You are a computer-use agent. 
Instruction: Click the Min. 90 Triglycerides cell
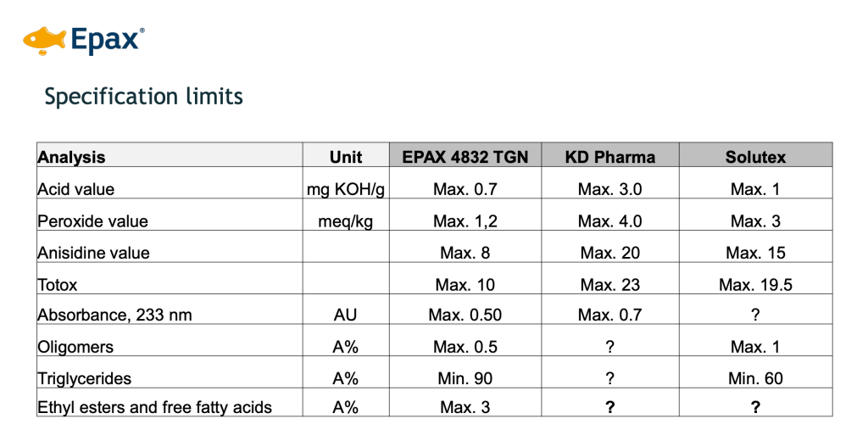[465, 378]
